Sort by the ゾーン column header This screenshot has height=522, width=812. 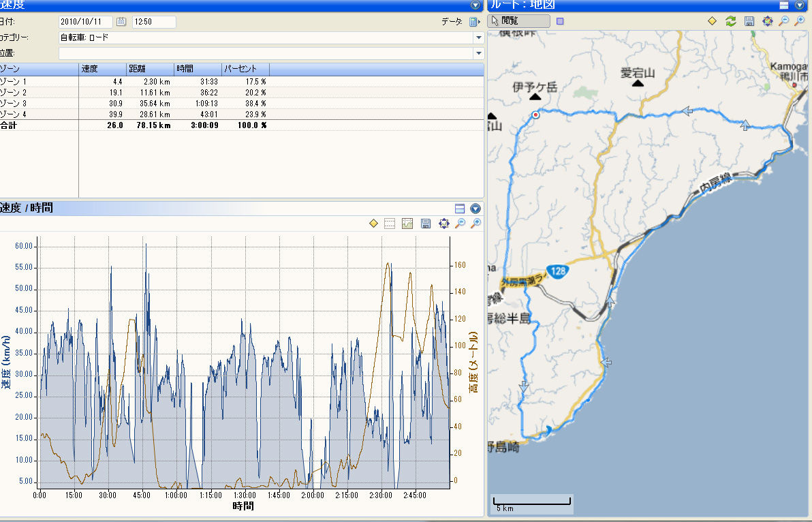click(39, 69)
